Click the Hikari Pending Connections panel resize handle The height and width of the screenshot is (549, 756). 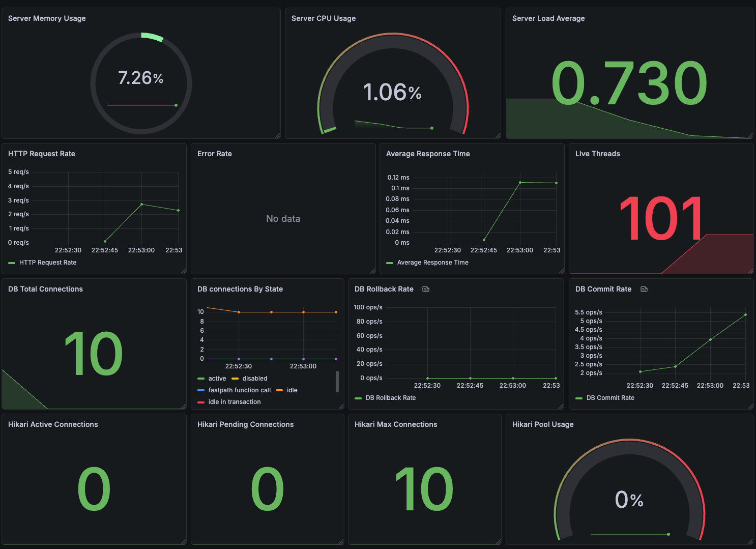tap(341, 542)
